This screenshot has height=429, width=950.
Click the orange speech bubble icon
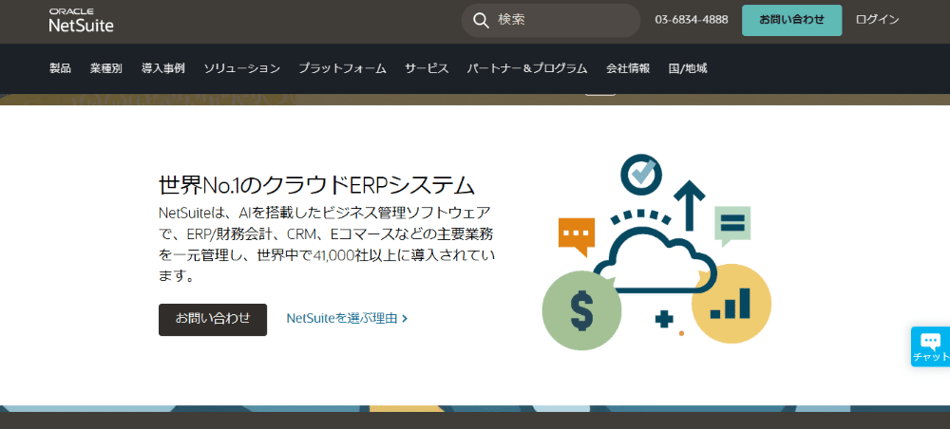[x=576, y=236]
